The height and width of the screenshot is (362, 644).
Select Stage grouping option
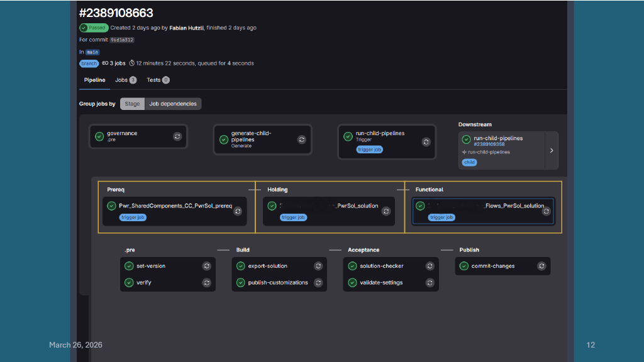(x=132, y=104)
